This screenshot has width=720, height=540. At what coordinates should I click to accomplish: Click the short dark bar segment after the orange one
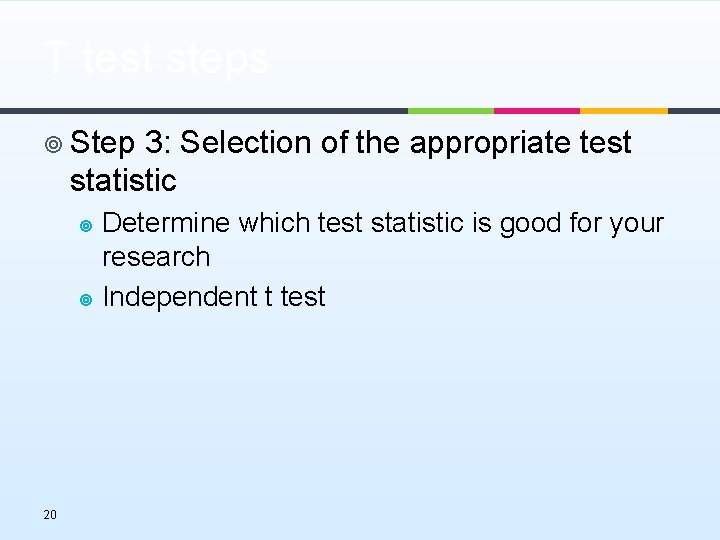[694, 111]
